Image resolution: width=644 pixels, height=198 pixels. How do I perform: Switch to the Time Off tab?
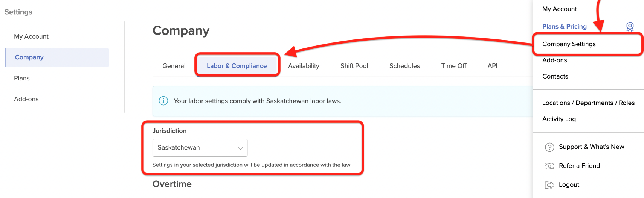pos(454,66)
